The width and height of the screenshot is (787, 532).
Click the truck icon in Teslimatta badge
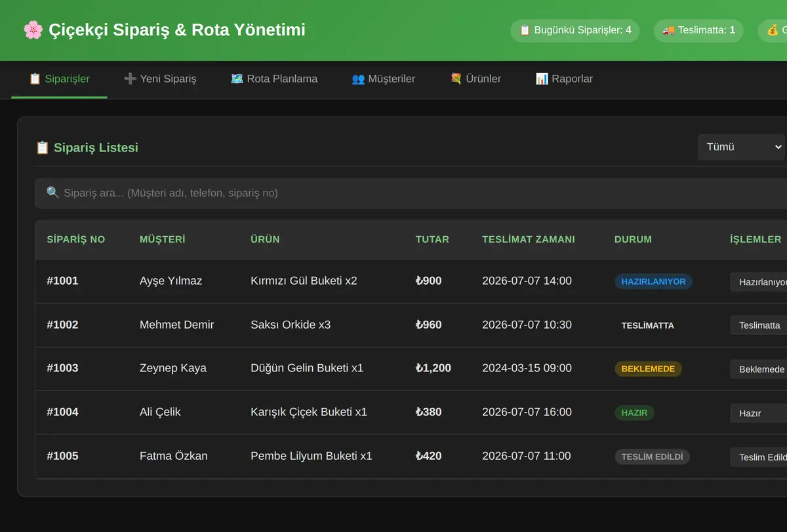tap(668, 30)
